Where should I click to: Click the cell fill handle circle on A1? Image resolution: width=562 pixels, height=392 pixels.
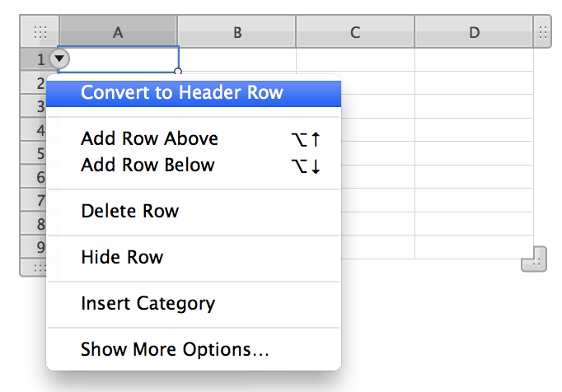(178, 72)
